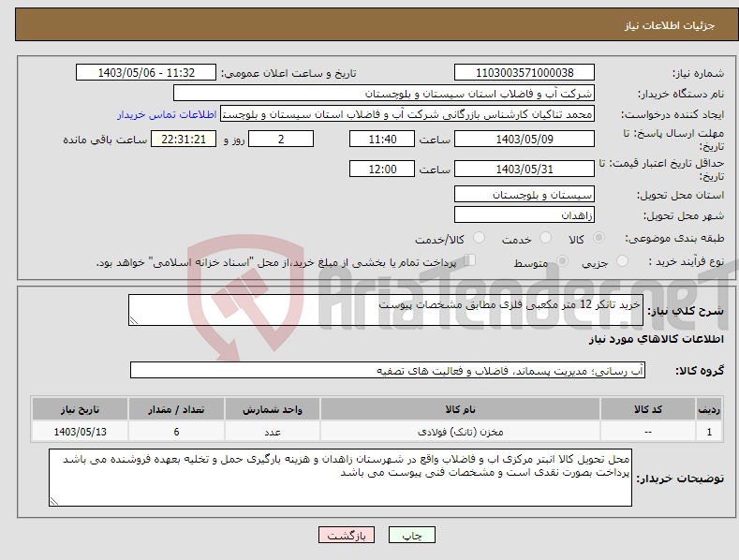Click the چاپ (print) button
Image resolution: width=739 pixels, height=560 pixels.
point(411,535)
